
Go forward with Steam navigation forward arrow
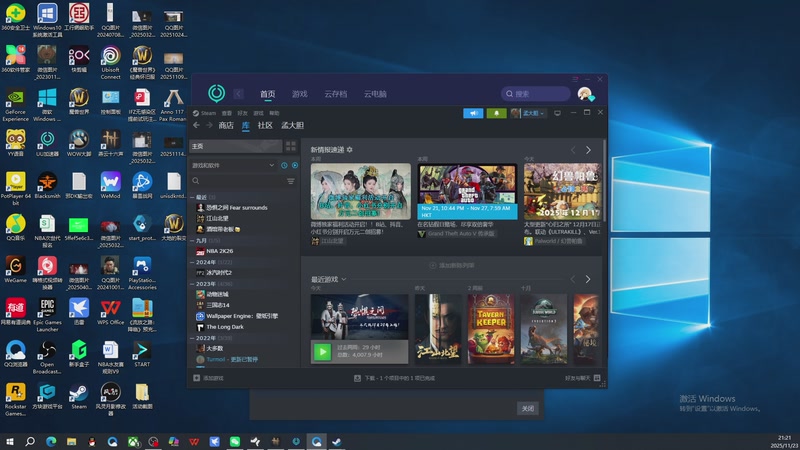(x=209, y=125)
